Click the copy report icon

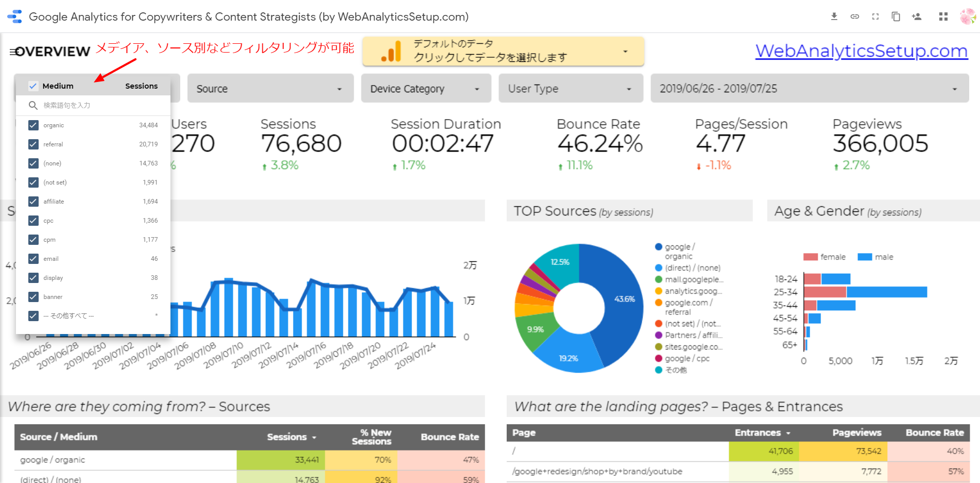(896, 16)
